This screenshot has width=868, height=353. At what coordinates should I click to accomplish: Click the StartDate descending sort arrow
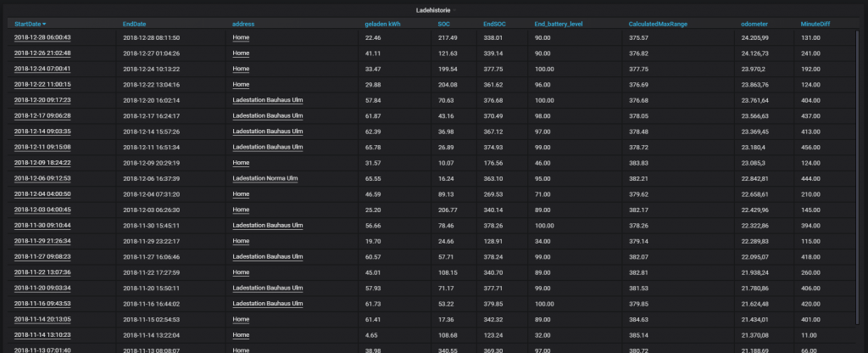point(44,24)
